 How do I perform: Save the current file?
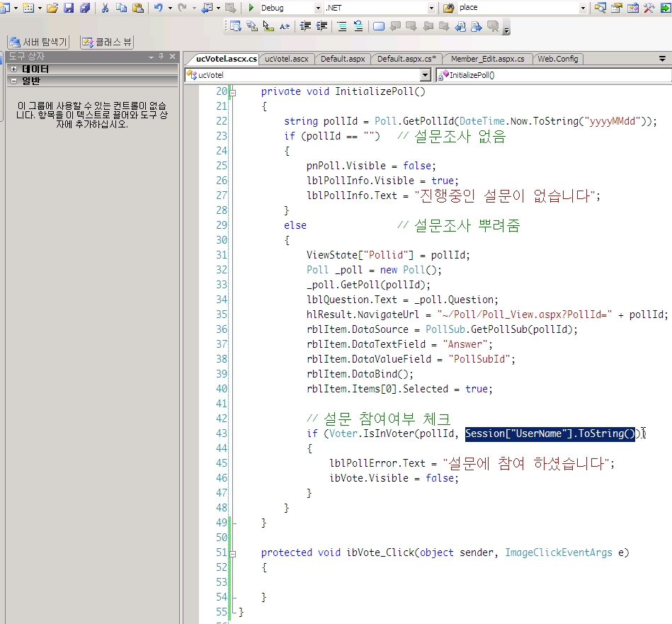(69, 8)
